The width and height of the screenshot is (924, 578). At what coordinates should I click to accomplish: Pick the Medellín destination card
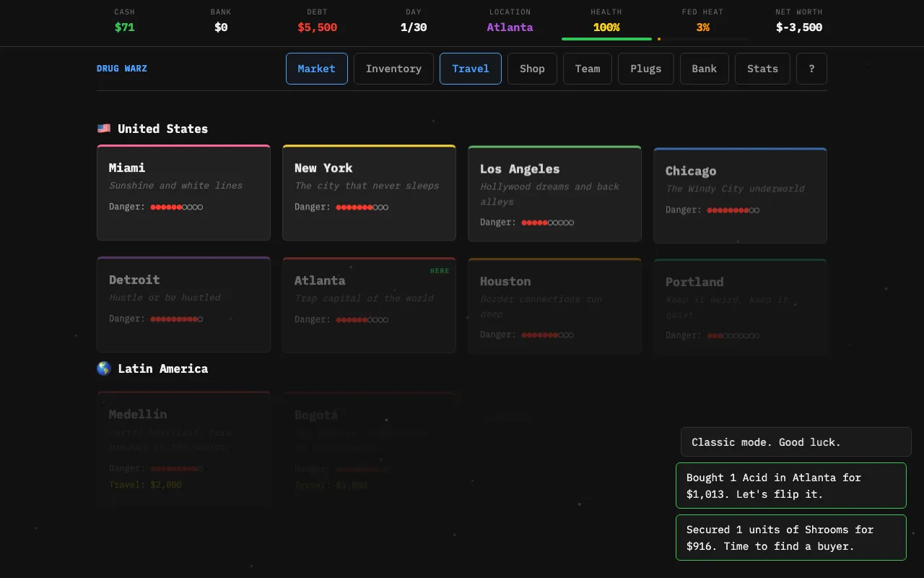[x=183, y=449]
